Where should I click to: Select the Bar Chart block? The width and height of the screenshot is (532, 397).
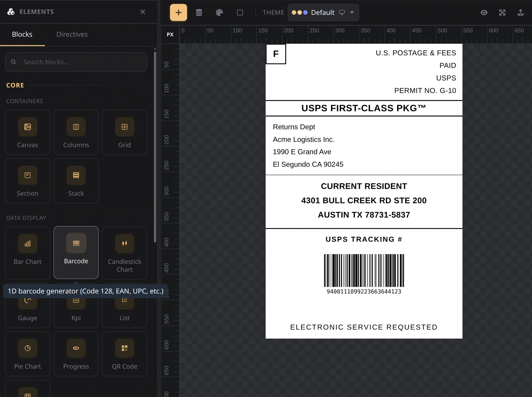(x=28, y=253)
